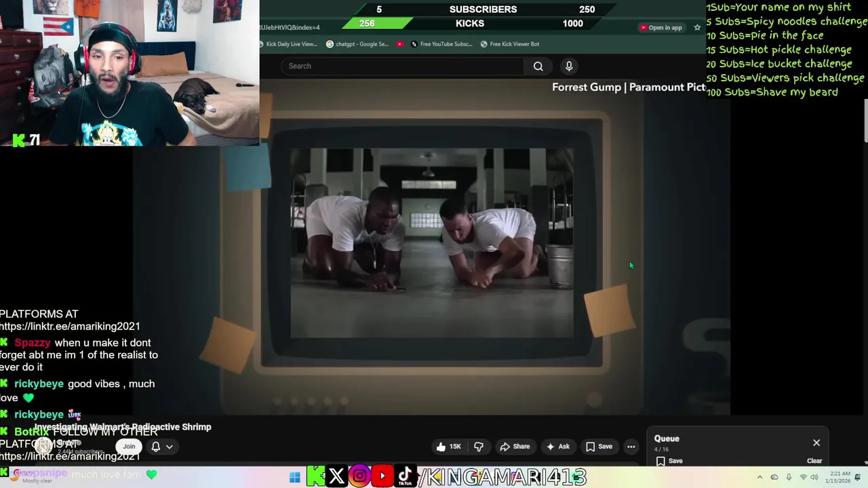The width and height of the screenshot is (868, 488).
Task: Open Kick Daily Live View bookmark
Action: pos(288,44)
